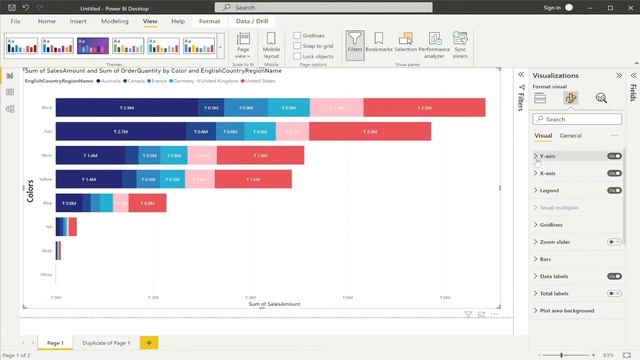Screen dimensions: 640x360
Task: Click Sign in
Action: coord(552,8)
